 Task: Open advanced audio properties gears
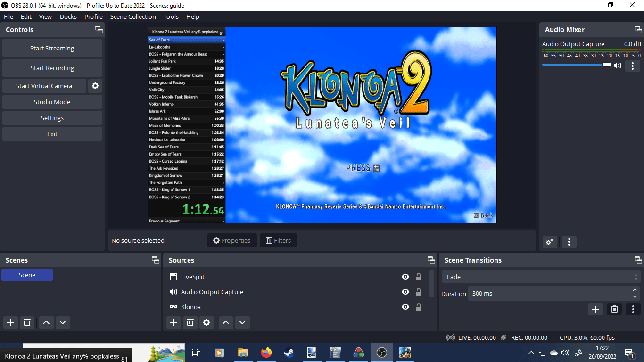[x=550, y=242]
